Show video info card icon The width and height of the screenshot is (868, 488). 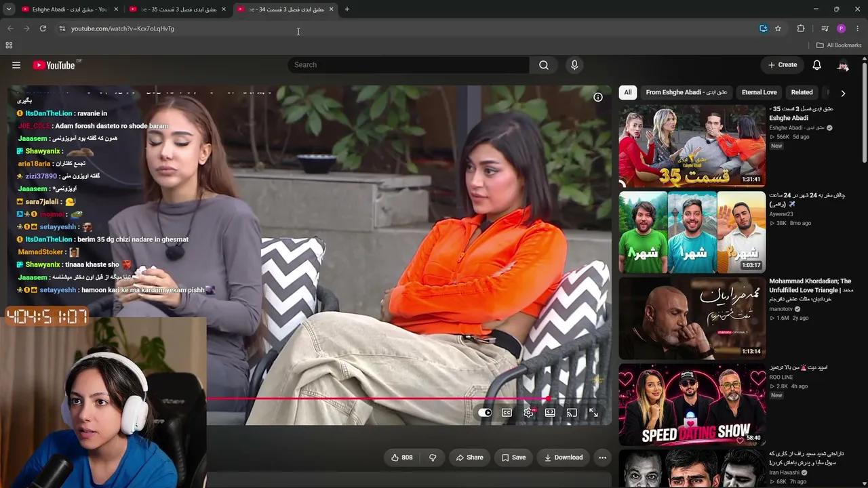[598, 98]
